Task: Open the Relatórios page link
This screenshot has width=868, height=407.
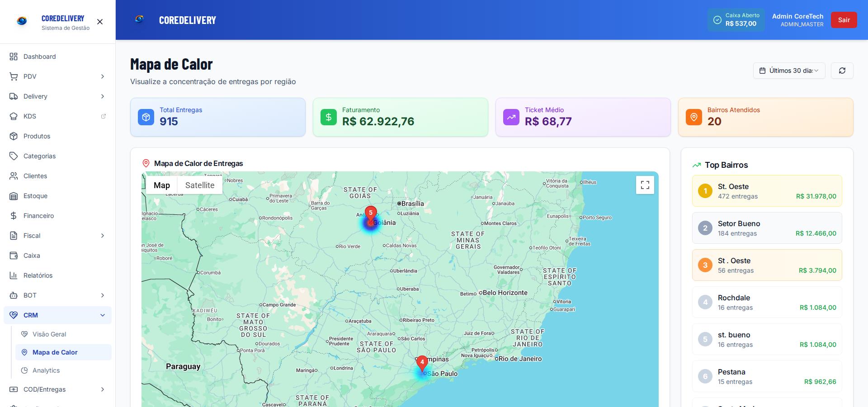Action: (x=38, y=275)
